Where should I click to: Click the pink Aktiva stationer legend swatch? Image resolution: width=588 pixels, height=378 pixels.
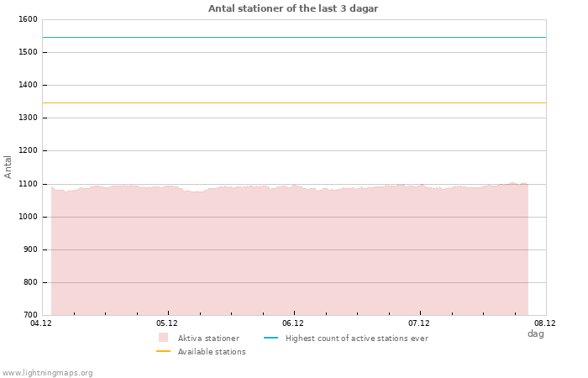(163, 338)
